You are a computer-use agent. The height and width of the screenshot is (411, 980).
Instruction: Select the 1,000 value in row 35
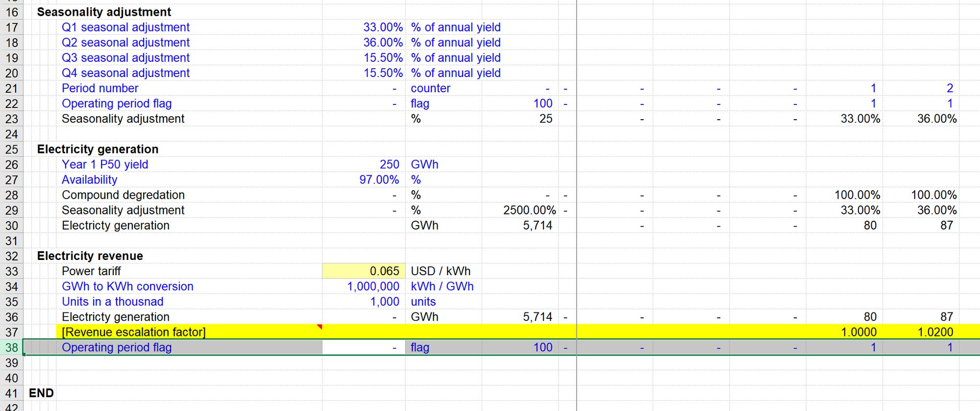click(385, 302)
